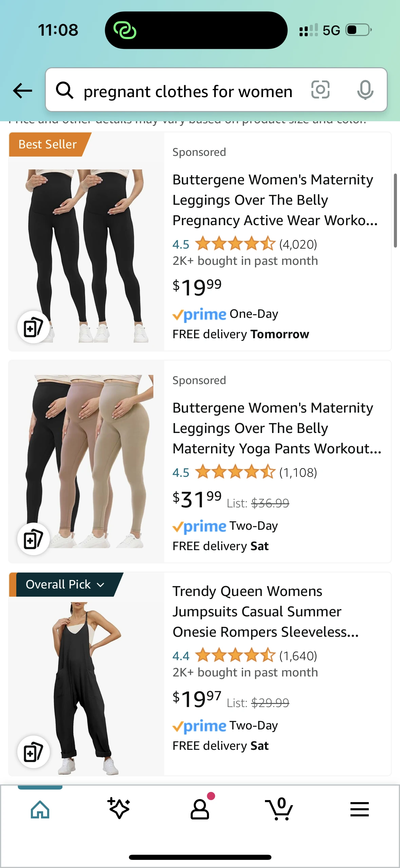Viewport: 400px width, 868px height.
Task: Tap view-similar icon on black leggings image
Action: pos(33,327)
